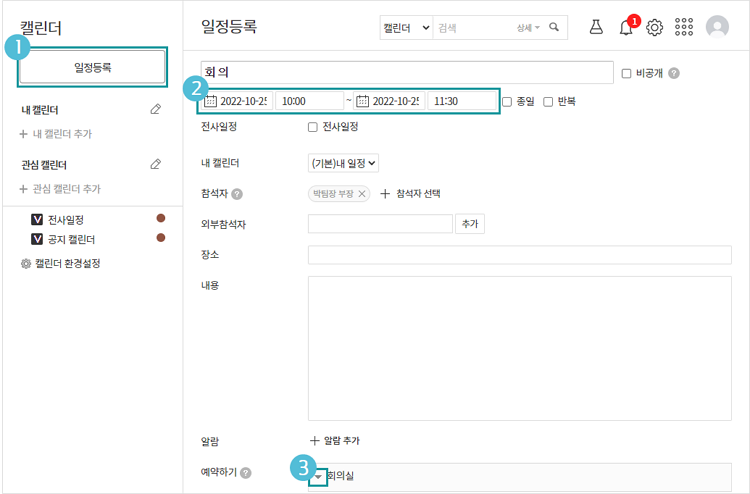Check the 비공개 private checkbox
Image resolution: width=750 pixels, height=494 pixels.
[x=626, y=74]
